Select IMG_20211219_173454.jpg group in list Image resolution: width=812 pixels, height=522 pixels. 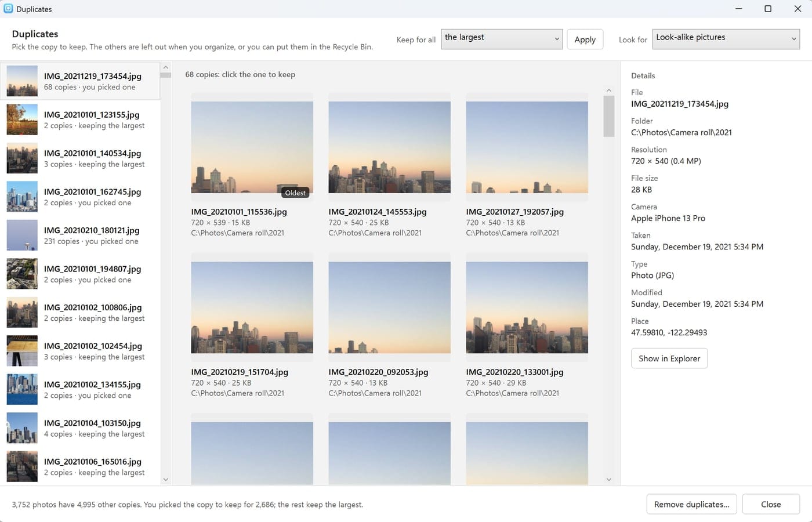[x=80, y=81]
